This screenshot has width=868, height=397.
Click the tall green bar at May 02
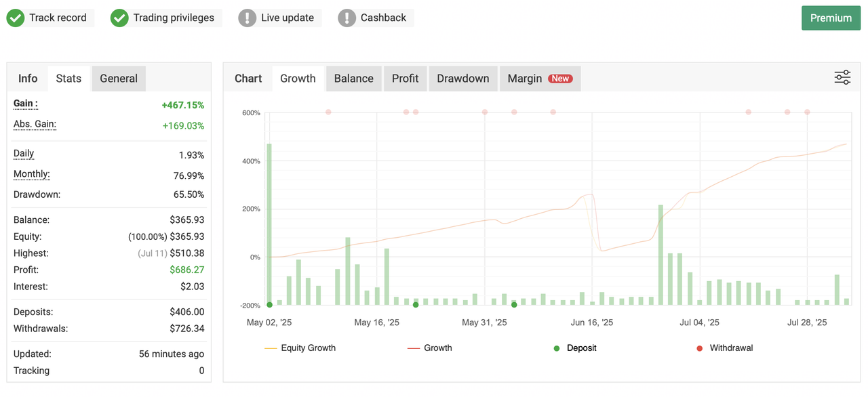click(269, 224)
